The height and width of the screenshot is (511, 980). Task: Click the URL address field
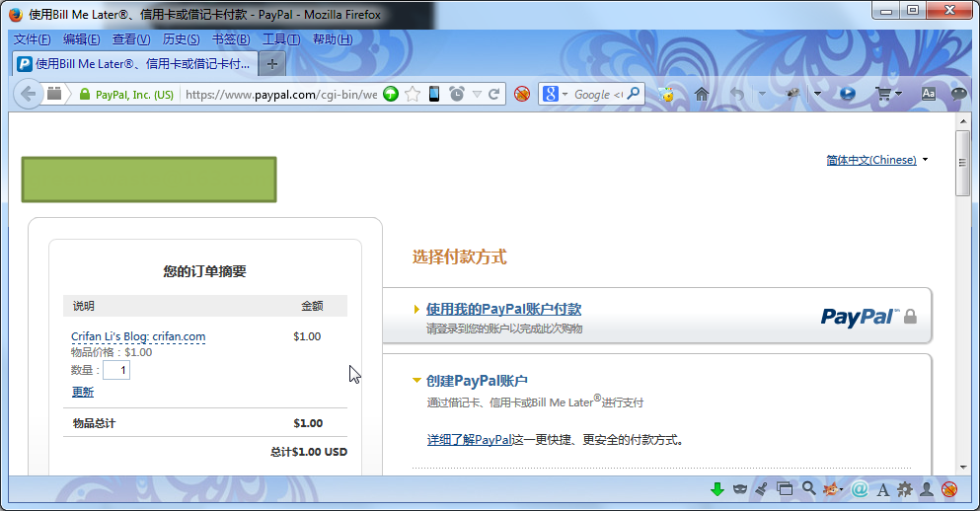click(x=281, y=95)
